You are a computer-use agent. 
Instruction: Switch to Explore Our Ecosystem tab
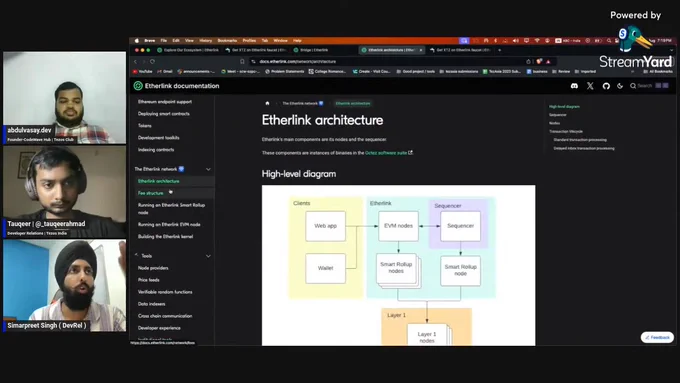tap(188, 50)
